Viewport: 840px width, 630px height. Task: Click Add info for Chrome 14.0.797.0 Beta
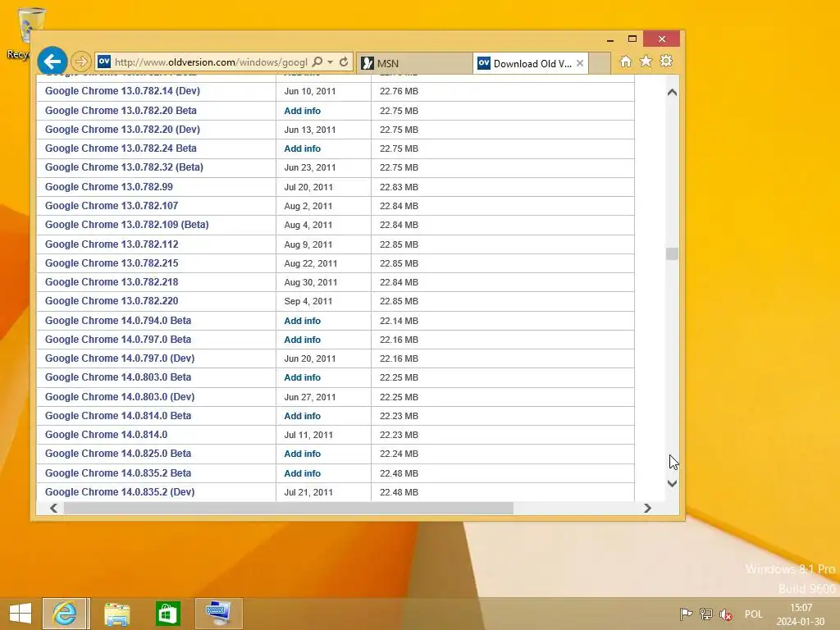[302, 340]
